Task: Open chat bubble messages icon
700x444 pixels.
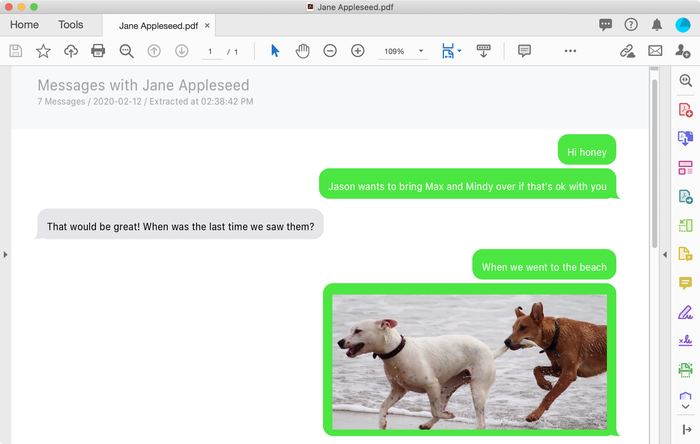Action: coord(605,25)
